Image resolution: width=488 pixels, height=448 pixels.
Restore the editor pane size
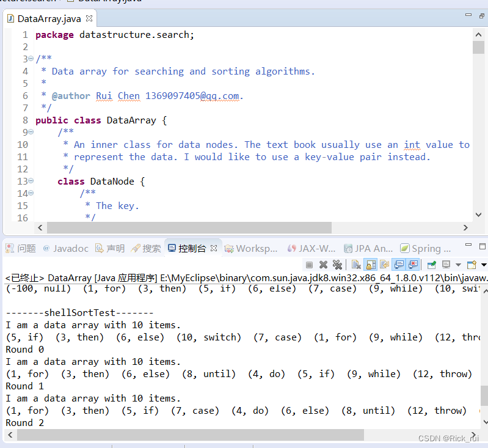(482, 15)
